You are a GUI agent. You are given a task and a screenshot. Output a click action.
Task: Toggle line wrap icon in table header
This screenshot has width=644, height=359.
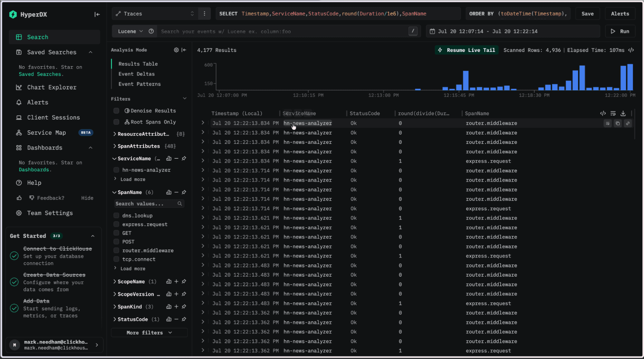pyautogui.click(x=613, y=113)
